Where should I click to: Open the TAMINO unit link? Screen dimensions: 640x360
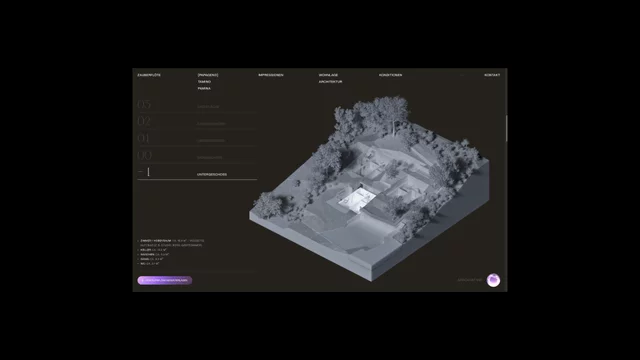pyautogui.click(x=204, y=82)
